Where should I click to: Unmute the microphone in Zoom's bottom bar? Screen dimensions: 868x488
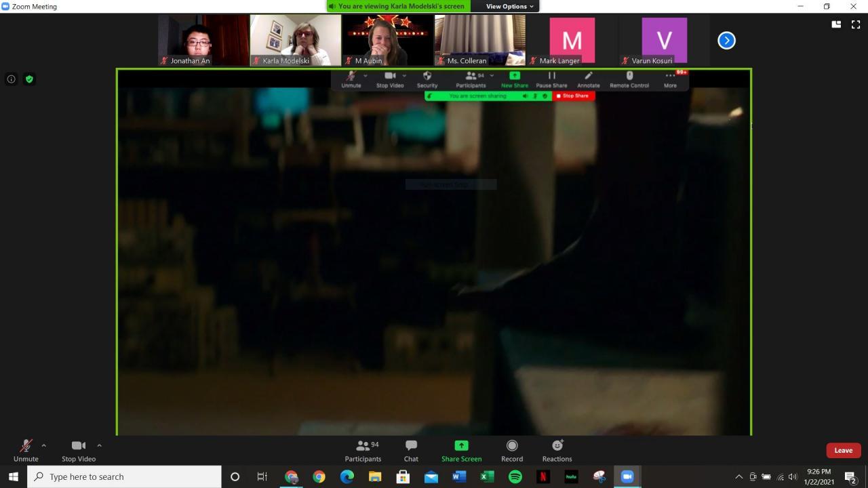click(x=26, y=450)
